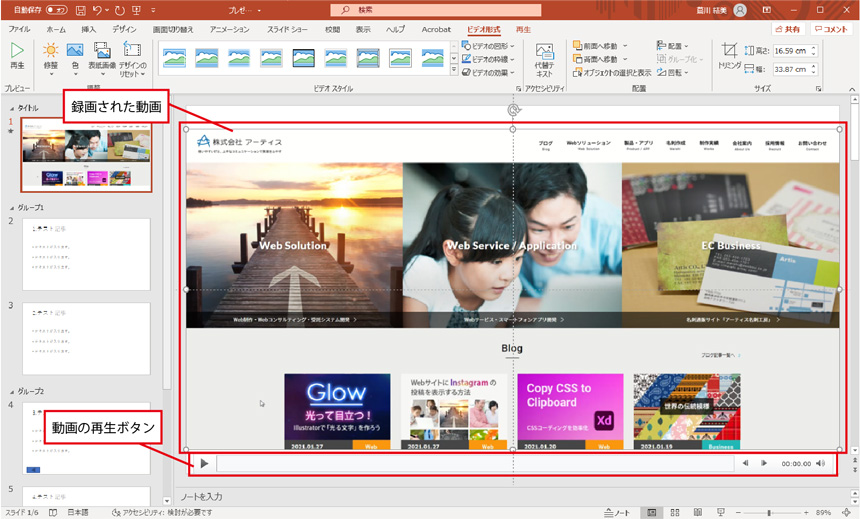Open the 前面へ移動 bring forward dropdown arrow
This screenshot has width=860, height=519.
pos(625,46)
